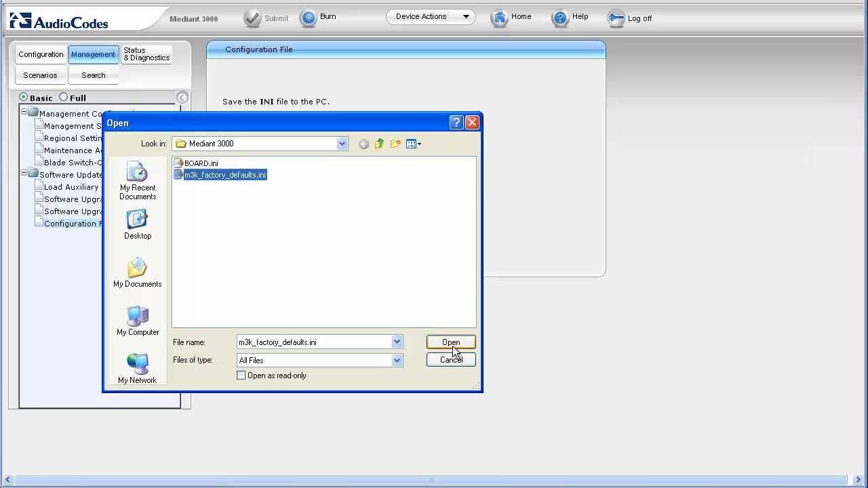This screenshot has height=488, width=868.
Task: Open the File name dropdown arrow
Action: 397,342
